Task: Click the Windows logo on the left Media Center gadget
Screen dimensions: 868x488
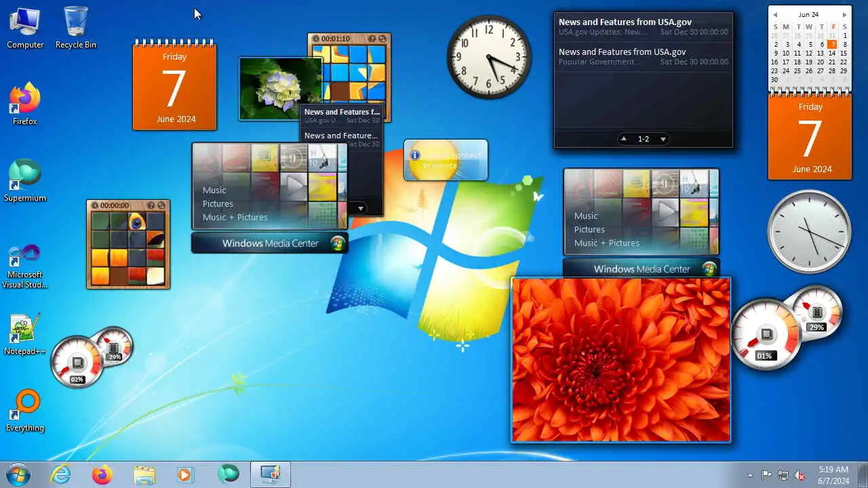Action: (337, 243)
